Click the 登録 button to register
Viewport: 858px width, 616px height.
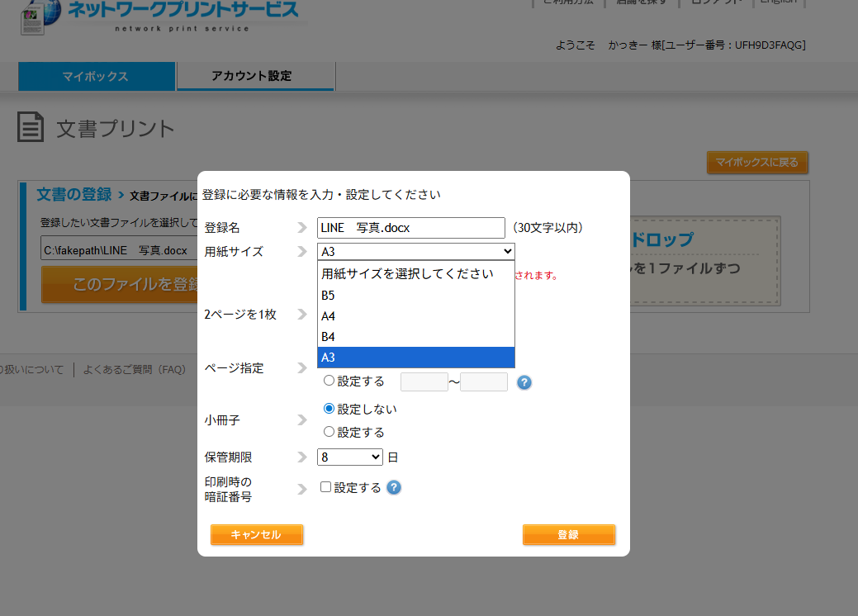point(568,534)
